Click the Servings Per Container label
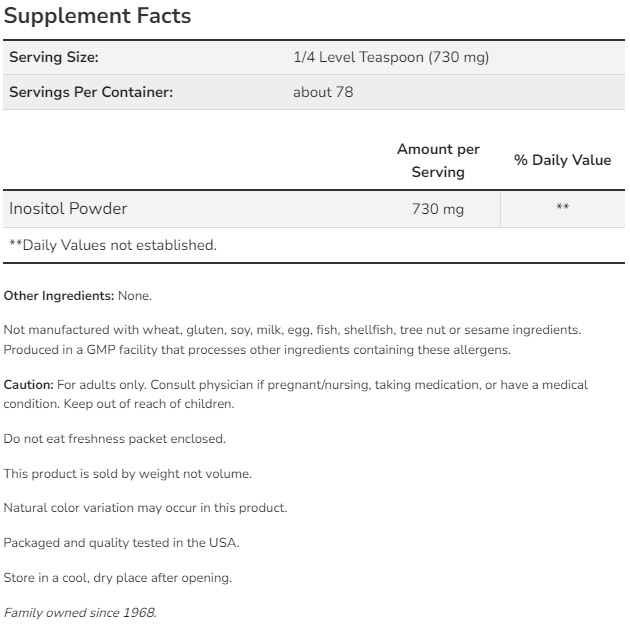630x624 pixels. coord(91,93)
